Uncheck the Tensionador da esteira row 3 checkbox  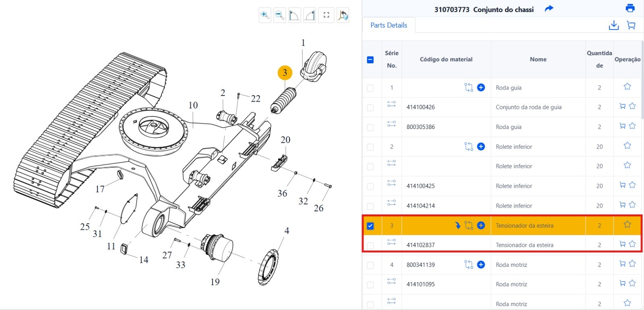point(370,226)
